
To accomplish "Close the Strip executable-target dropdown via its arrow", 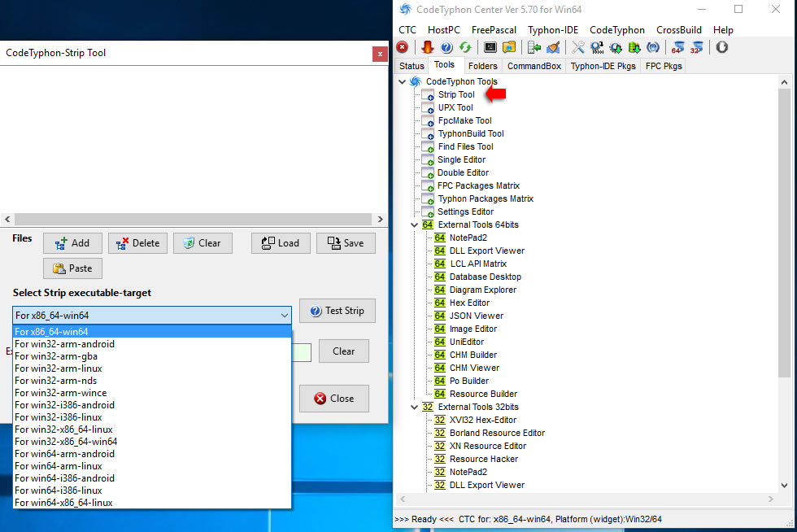I will pyautogui.click(x=284, y=316).
